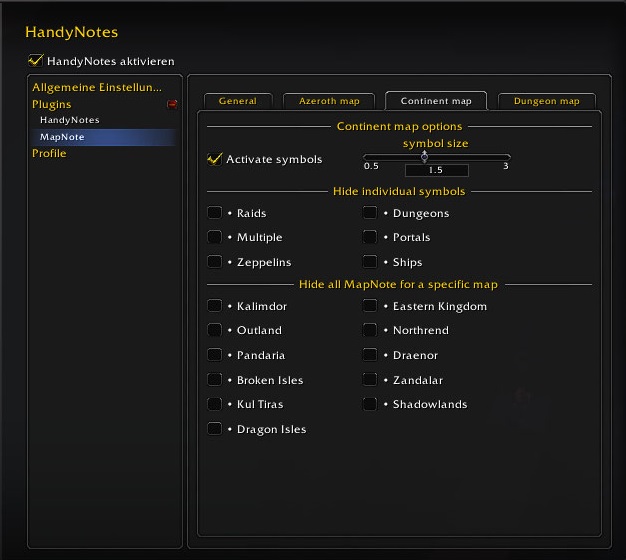Uncheck Activate symbols option
The image size is (626, 560).
(214, 159)
